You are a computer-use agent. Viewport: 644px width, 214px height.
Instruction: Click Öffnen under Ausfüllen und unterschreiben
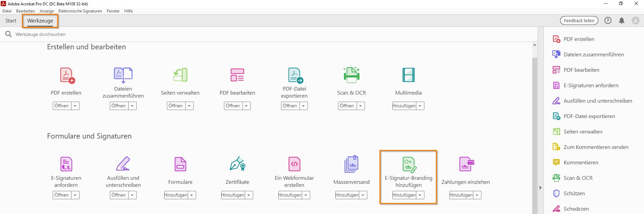point(119,195)
